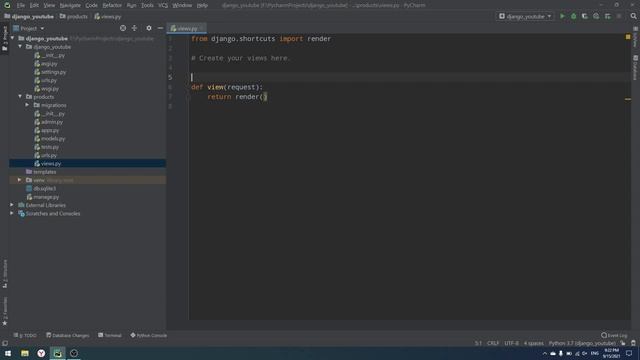Open the Project view selector dropdown
The image size is (640, 360).
[29, 28]
